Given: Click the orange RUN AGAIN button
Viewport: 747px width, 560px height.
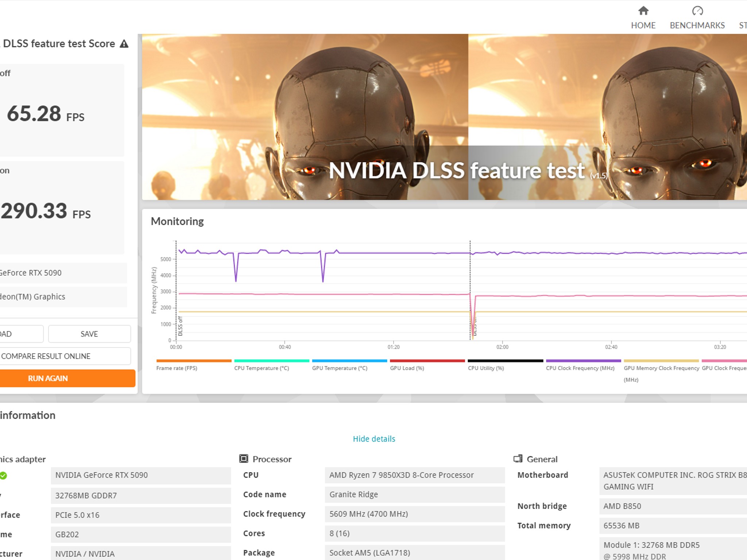Looking at the screenshot, I should pos(67,378).
